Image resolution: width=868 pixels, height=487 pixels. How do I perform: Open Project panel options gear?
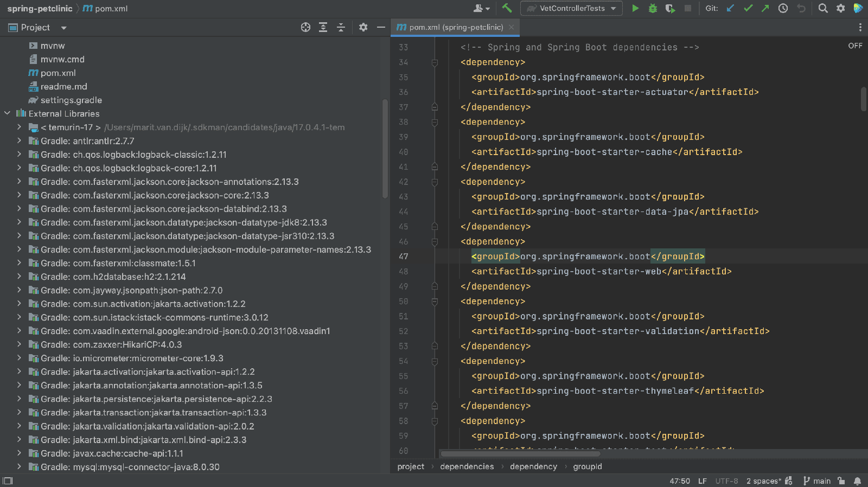(363, 27)
